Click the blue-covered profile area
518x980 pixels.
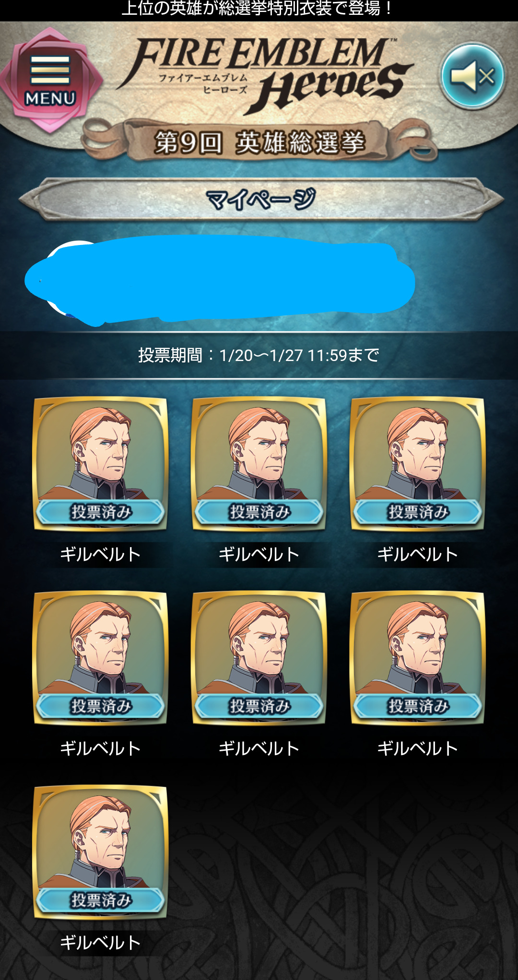tap(220, 280)
